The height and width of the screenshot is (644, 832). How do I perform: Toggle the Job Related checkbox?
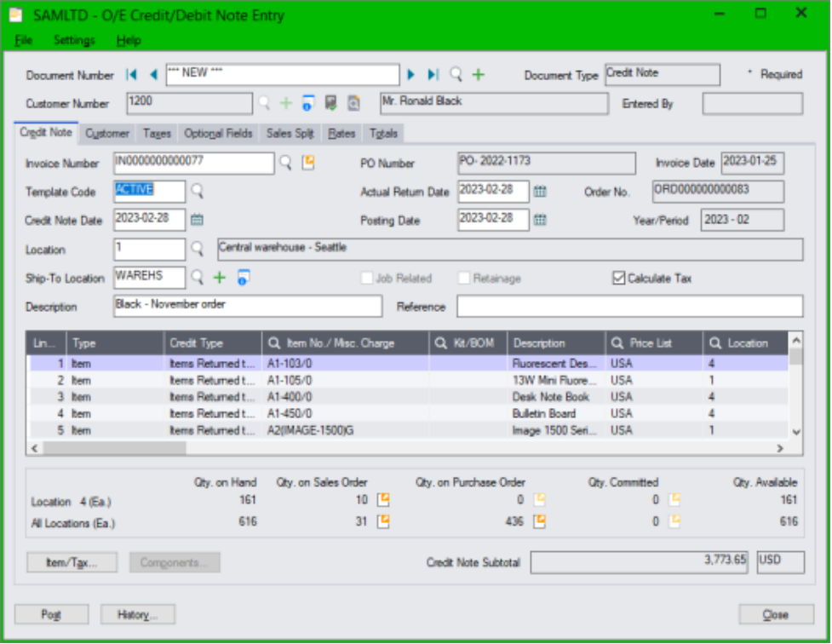[x=366, y=278]
